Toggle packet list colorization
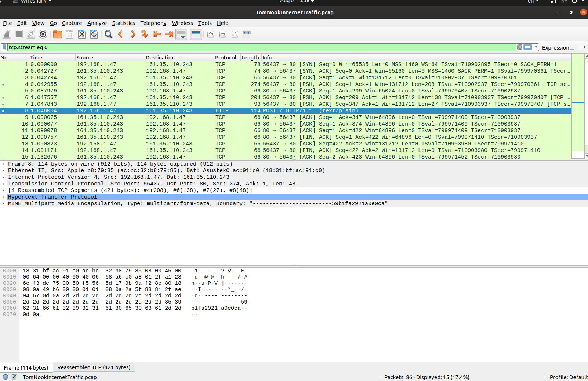Viewport: 588px width, 381px height. click(x=196, y=34)
